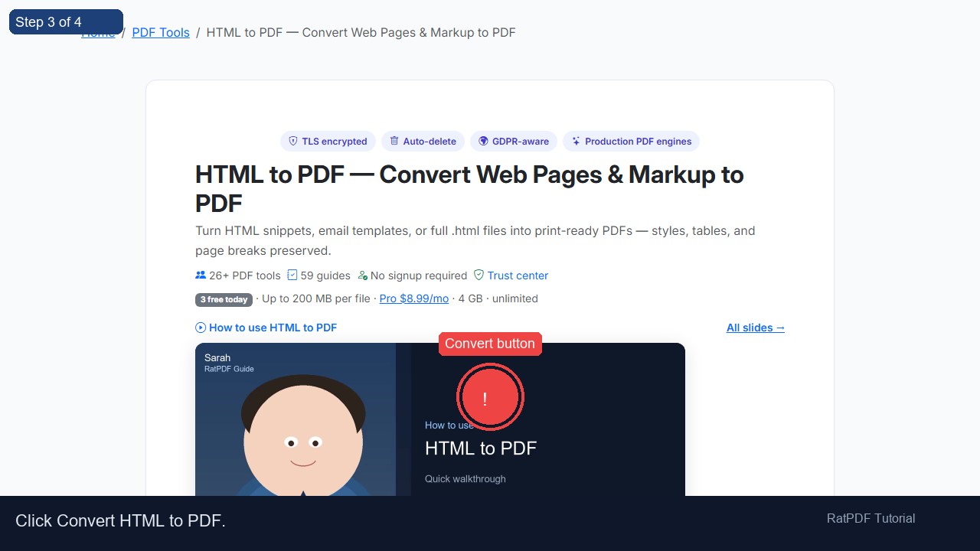Click the HTML to PDF slide title
980x551 pixels.
pyautogui.click(x=481, y=448)
